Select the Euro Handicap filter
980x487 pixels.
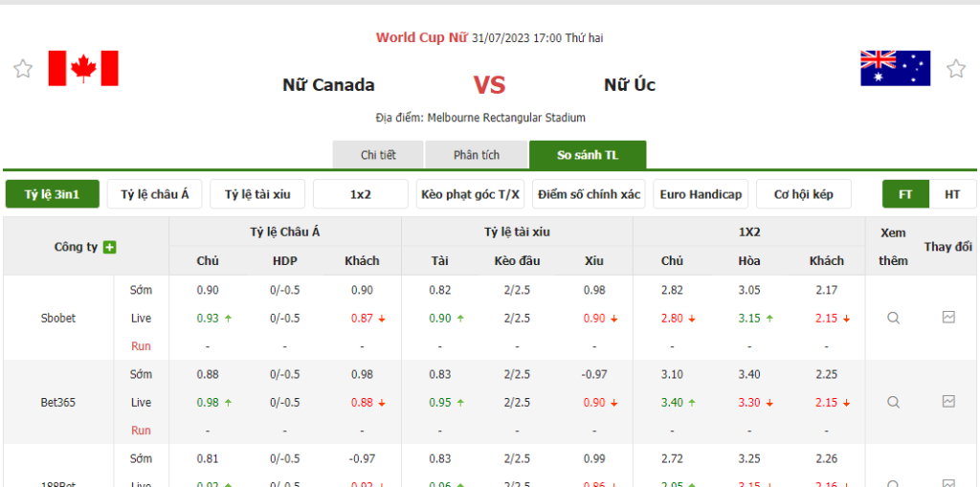(x=701, y=194)
